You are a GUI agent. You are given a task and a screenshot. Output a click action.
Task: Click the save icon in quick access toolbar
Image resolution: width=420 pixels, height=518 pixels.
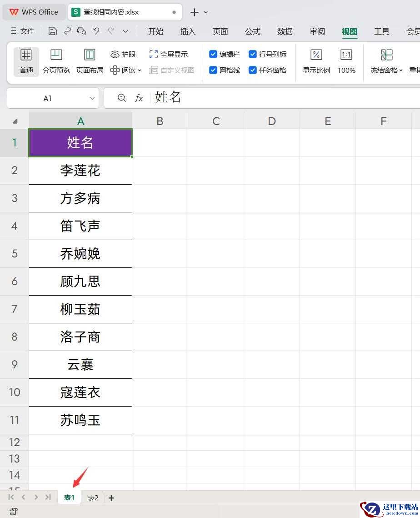(53, 31)
